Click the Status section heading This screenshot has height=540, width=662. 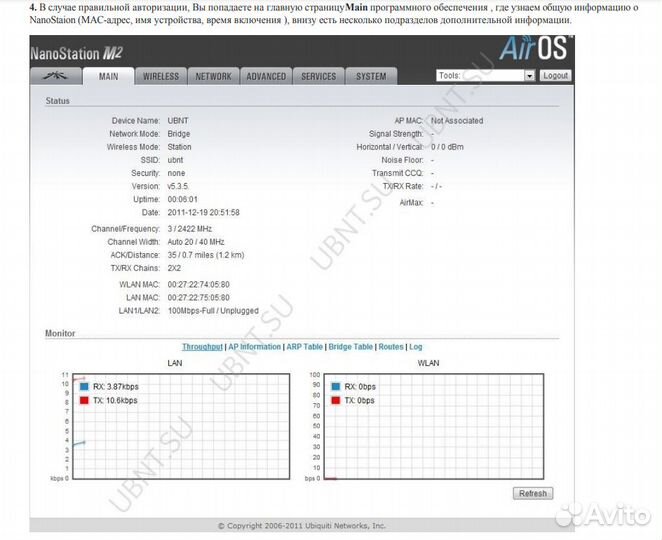(57, 101)
